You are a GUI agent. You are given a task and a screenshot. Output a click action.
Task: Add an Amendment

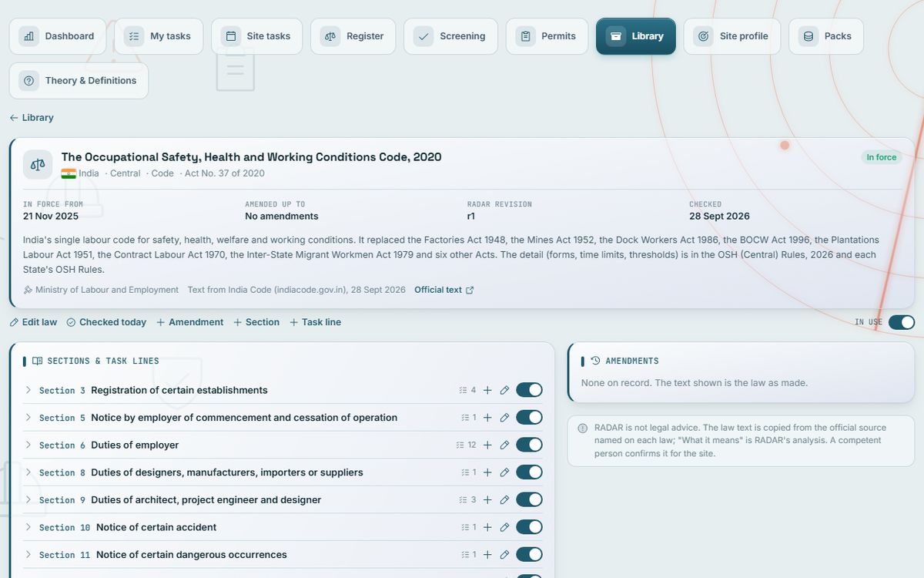[190, 322]
